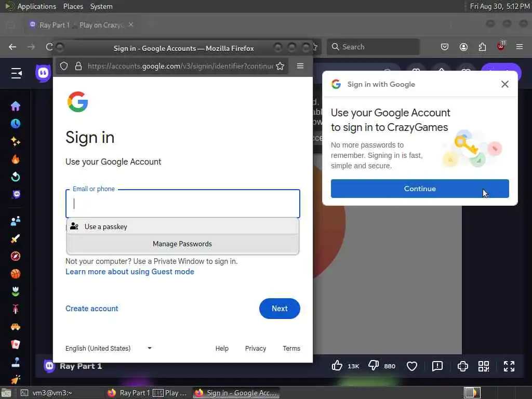Screen dimensions: 532x399
Task: Open the New games sparkles icon
Action: pyautogui.click(x=15, y=141)
